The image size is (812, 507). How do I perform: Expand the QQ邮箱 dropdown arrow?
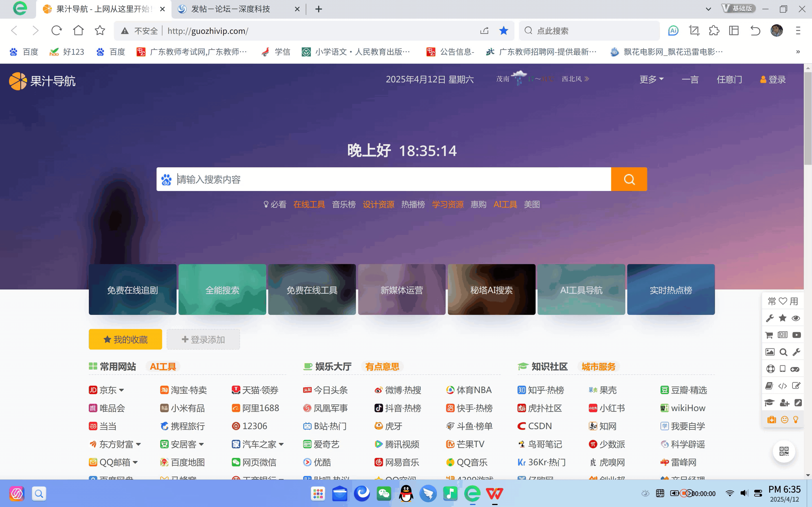pyautogui.click(x=135, y=462)
